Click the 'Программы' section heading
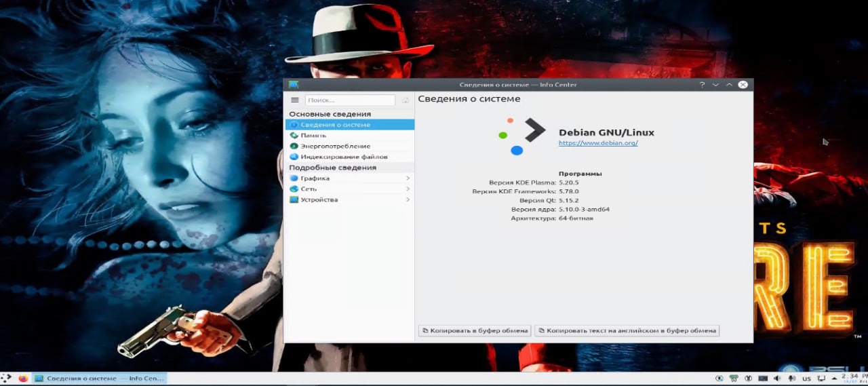This screenshot has width=868, height=386. (x=580, y=174)
